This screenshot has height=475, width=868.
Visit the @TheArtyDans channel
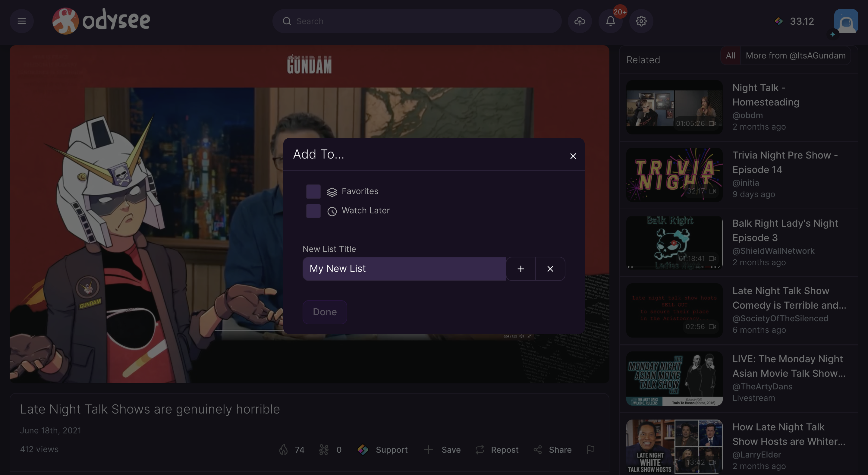point(762,386)
